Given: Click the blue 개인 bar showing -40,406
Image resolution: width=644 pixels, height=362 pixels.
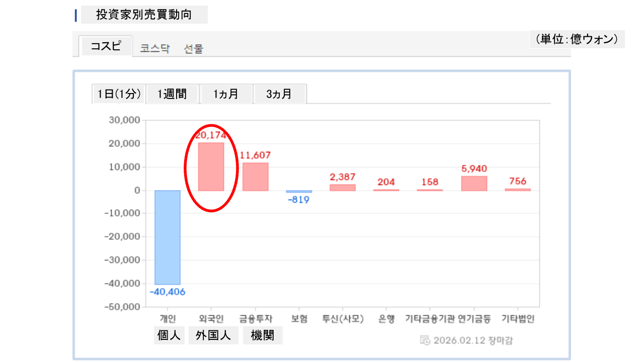Looking at the screenshot, I should [x=167, y=237].
